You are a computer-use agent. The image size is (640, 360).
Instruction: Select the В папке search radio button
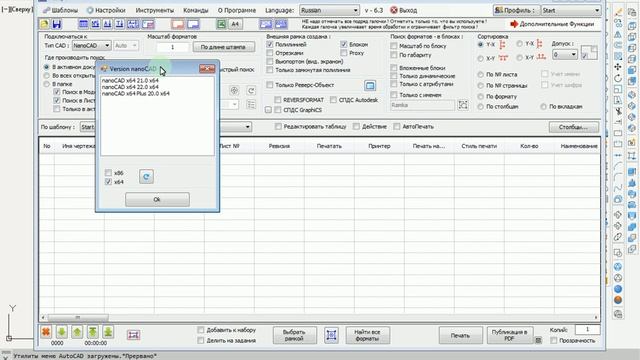point(47,84)
